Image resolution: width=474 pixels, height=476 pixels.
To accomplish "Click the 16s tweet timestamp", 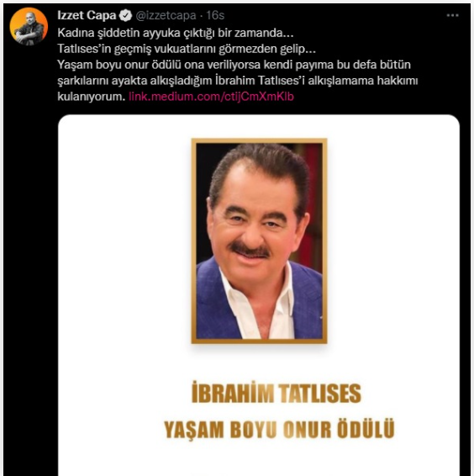I will click(215, 15).
